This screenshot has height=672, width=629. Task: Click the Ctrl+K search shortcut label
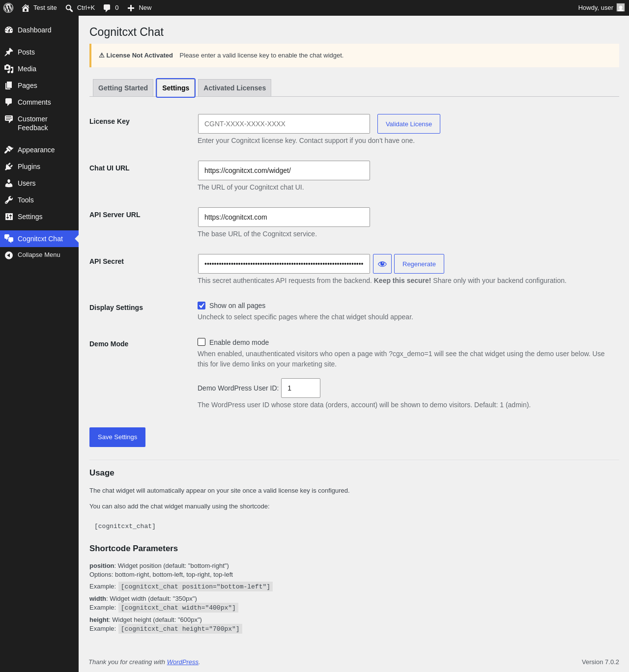[86, 8]
